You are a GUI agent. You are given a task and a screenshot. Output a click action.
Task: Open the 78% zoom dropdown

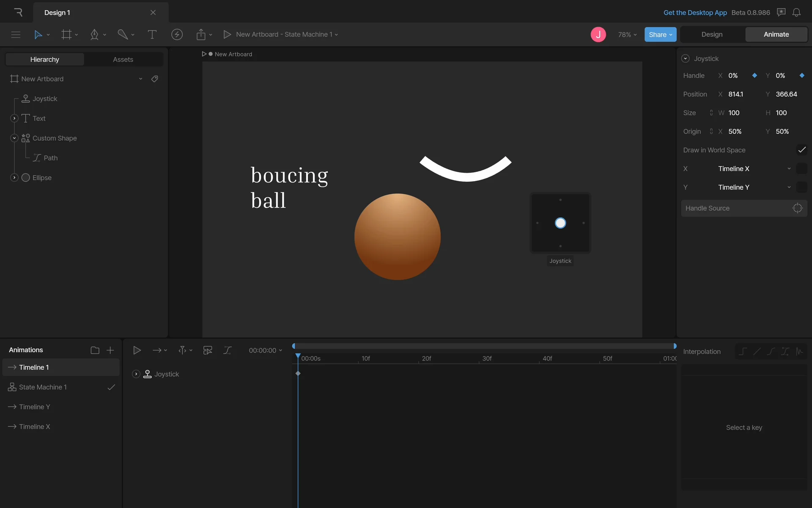pos(627,35)
